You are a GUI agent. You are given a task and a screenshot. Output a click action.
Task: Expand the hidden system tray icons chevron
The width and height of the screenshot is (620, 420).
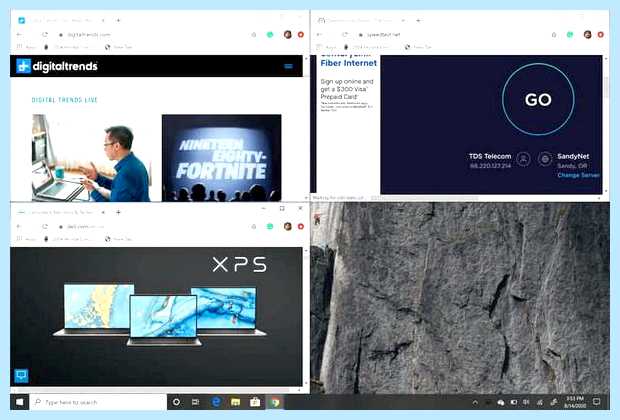(475, 403)
